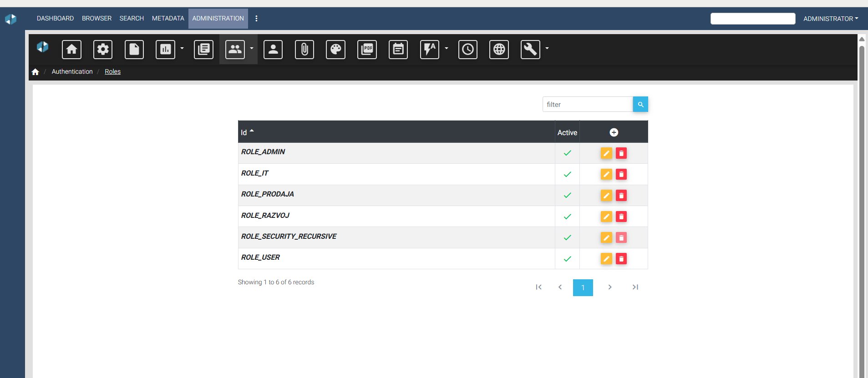
Task: Follow the Roles breadcrumb link
Action: tap(112, 71)
